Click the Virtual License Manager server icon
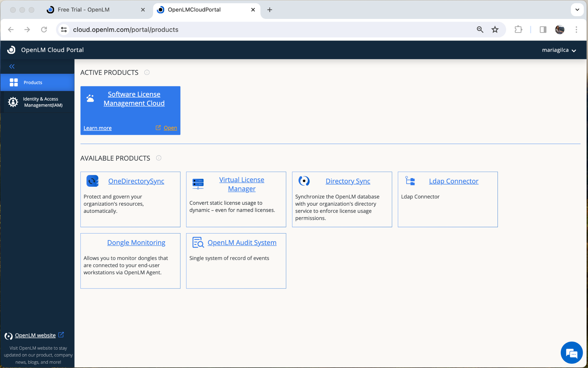This screenshot has width=588, height=368. (198, 184)
